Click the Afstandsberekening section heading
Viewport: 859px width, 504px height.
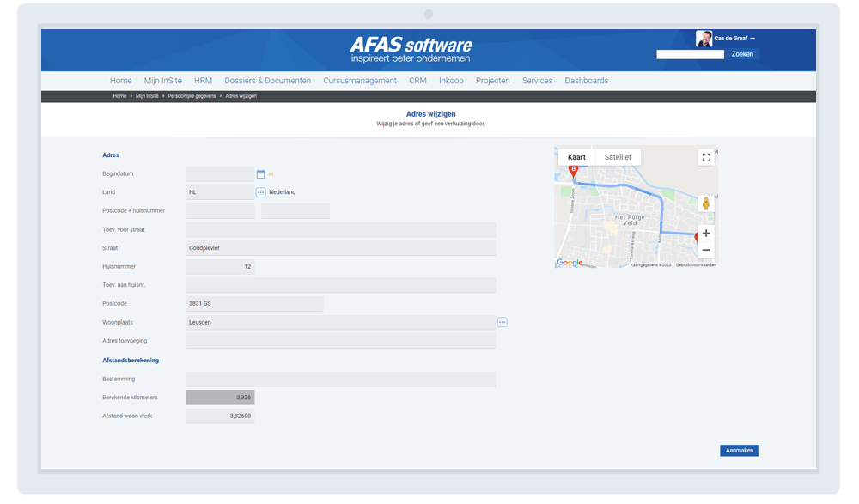131,361
